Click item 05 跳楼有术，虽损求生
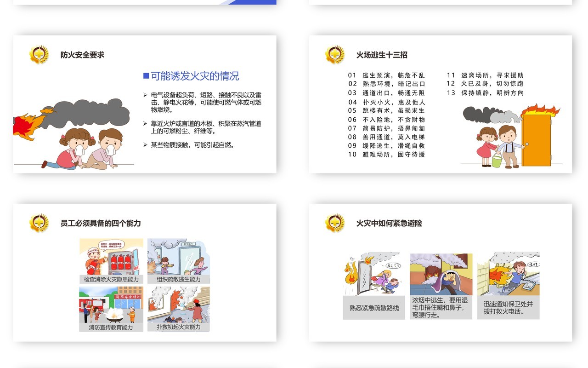This screenshot has width=588, height=368. click(x=386, y=110)
